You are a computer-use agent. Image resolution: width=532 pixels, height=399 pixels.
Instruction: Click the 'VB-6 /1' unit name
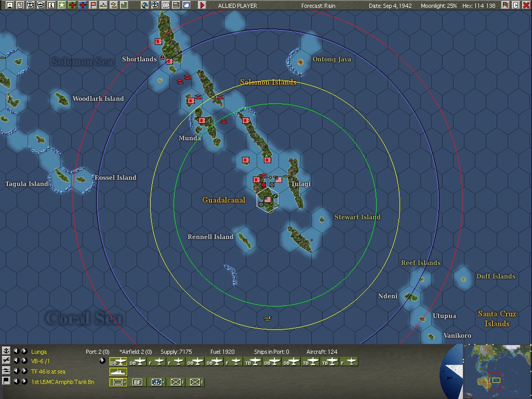(41, 361)
